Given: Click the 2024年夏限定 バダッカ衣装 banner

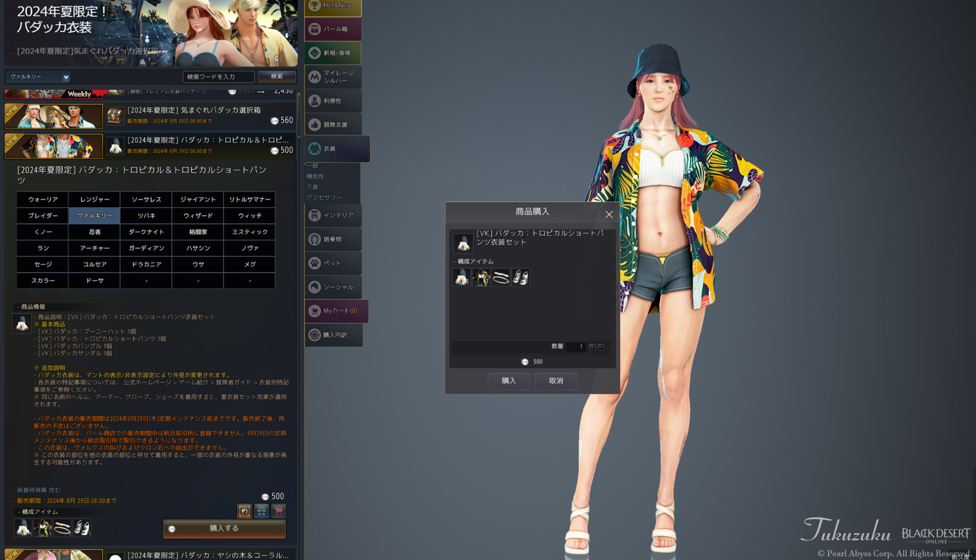Looking at the screenshot, I should 151,33.
